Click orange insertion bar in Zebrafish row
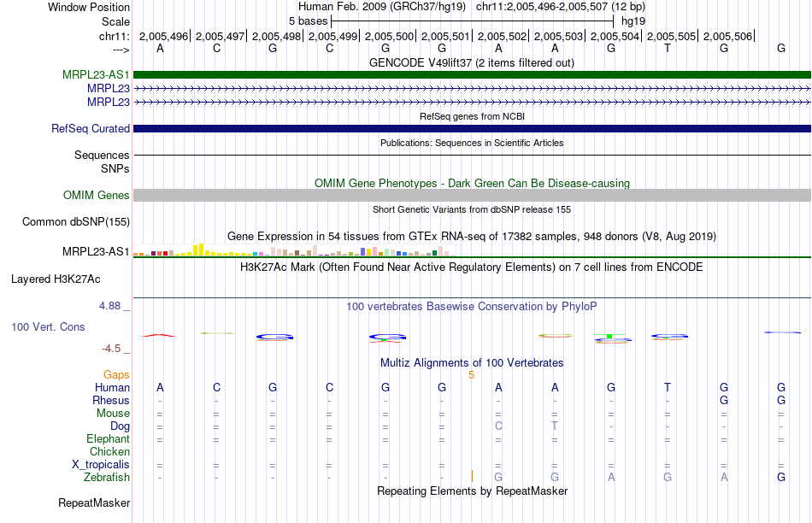The height and width of the screenshot is (523, 812). click(x=472, y=476)
